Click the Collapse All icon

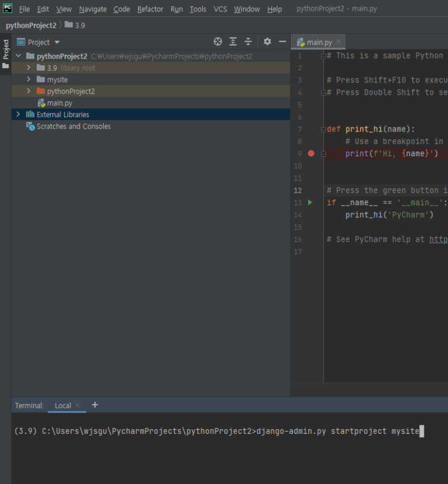(248, 42)
